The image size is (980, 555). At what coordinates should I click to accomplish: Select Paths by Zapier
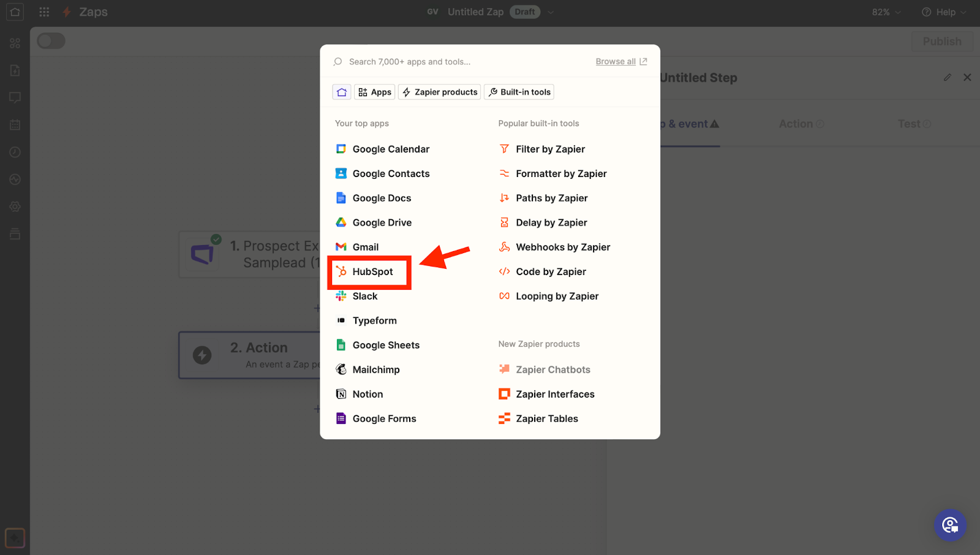(543, 198)
